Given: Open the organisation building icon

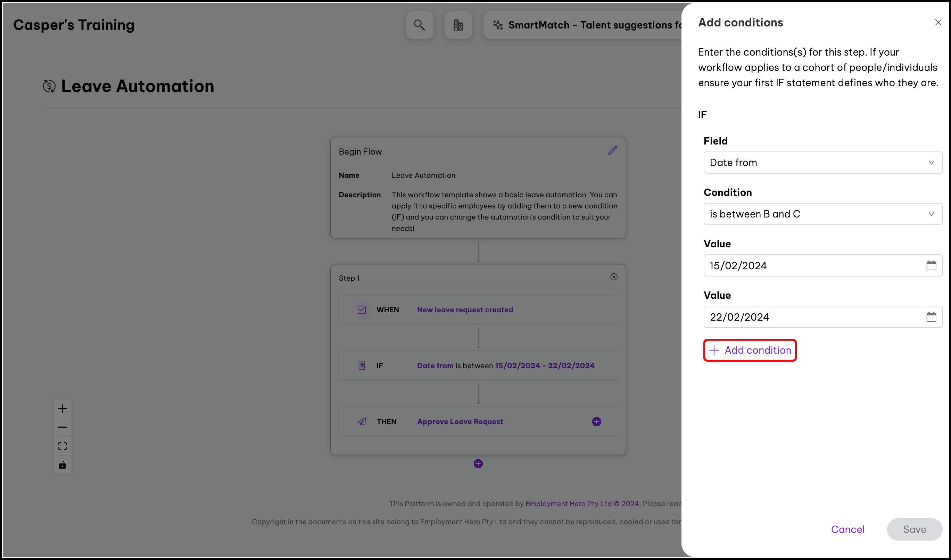Looking at the screenshot, I should click(x=458, y=25).
